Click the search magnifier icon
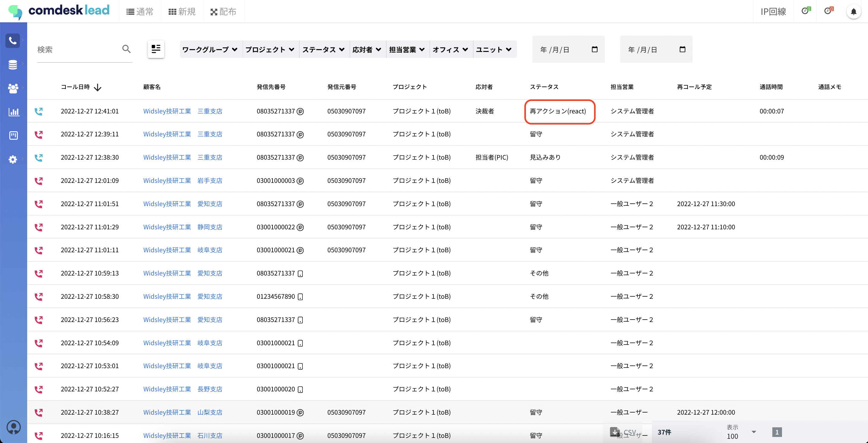Image resolution: width=868 pixels, height=443 pixels. pyautogui.click(x=126, y=49)
